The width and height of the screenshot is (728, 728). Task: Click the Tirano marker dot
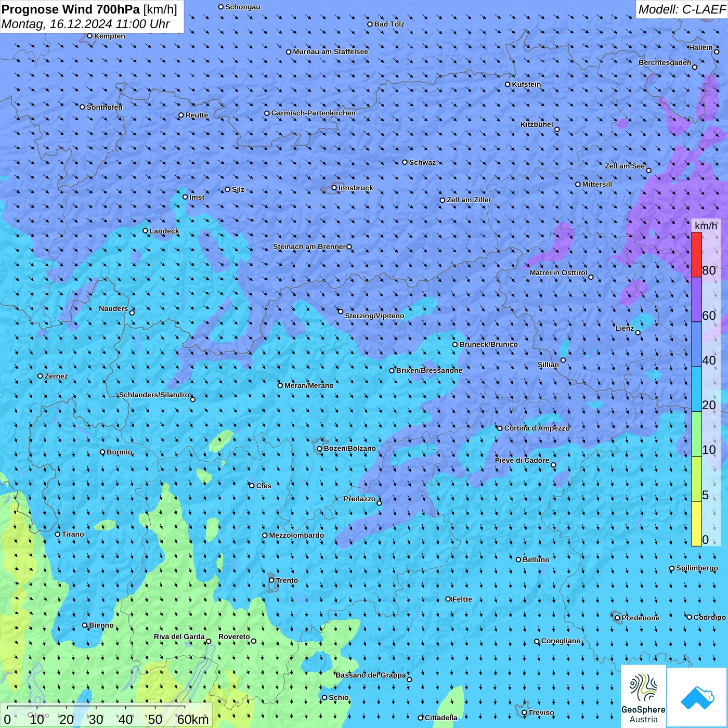(x=58, y=534)
